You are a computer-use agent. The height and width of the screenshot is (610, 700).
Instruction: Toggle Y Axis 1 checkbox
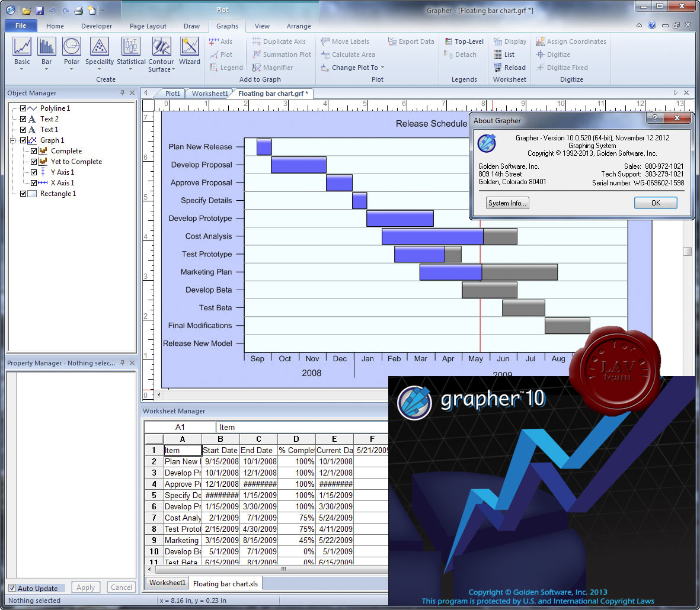[34, 172]
